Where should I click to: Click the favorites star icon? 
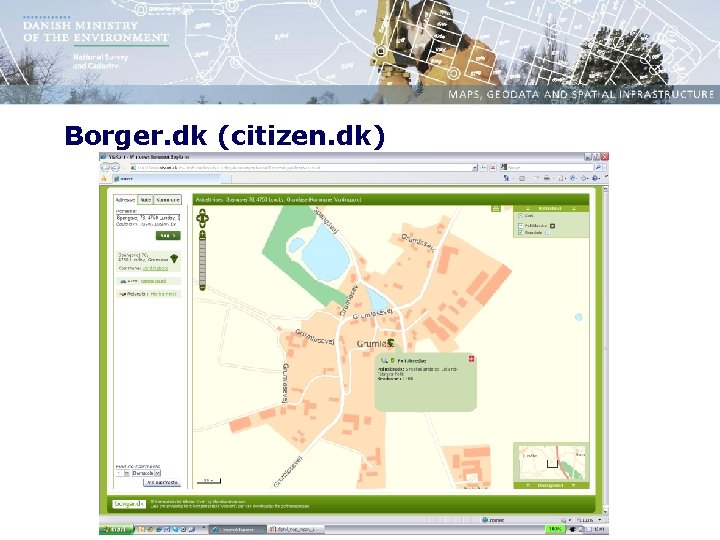coord(104,179)
